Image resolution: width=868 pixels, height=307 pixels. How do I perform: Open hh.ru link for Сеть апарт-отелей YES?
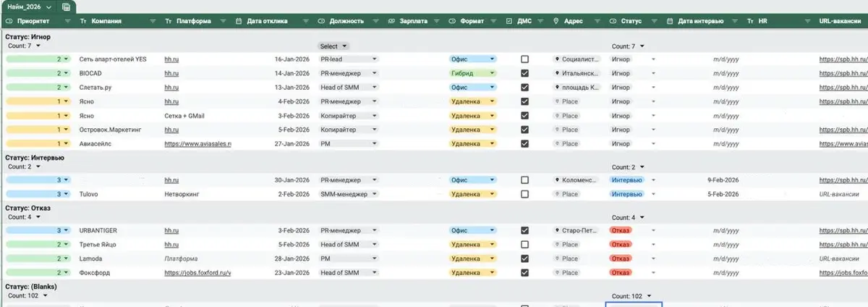[x=171, y=59]
